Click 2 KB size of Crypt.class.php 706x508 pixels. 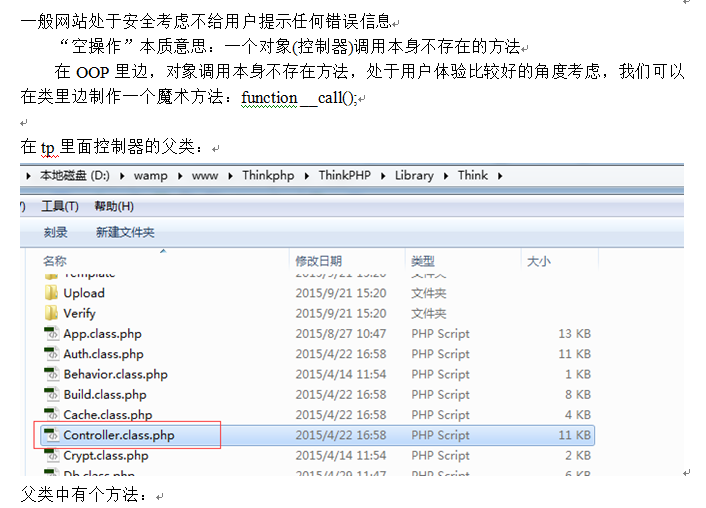tap(578, 455)
